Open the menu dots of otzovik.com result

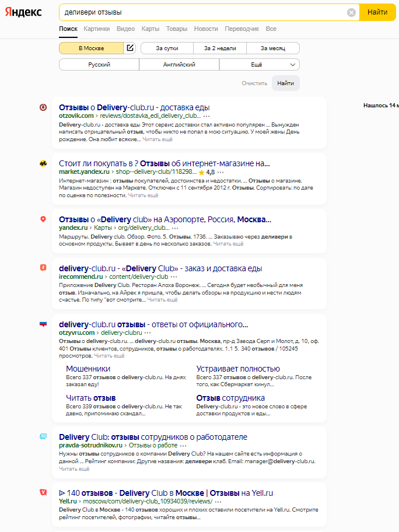206,116
